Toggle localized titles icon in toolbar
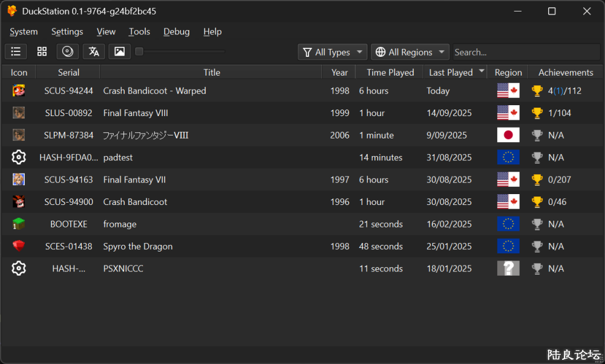The width and height of the screenshot is (605, 364). click(x=94, y=52)
